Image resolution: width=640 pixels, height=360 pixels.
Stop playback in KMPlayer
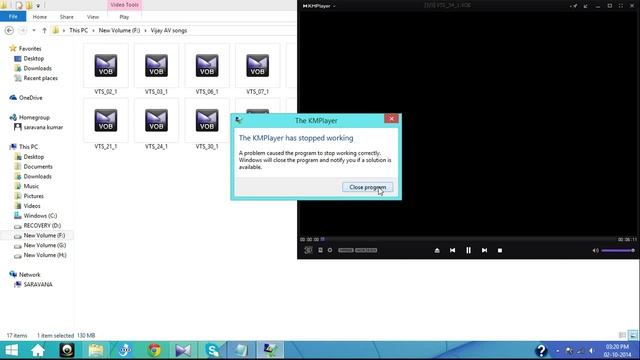tap(500, 250)
